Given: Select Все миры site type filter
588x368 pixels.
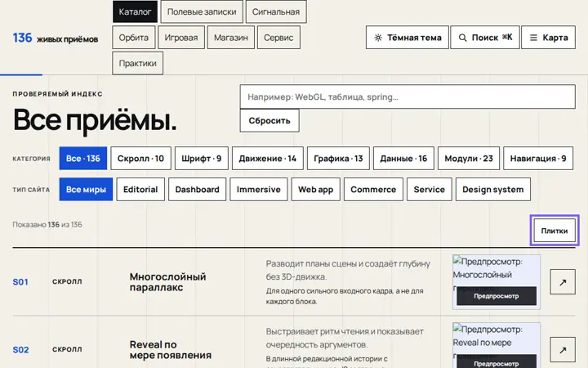Looking at the screenshot, I should click(86, 189).
